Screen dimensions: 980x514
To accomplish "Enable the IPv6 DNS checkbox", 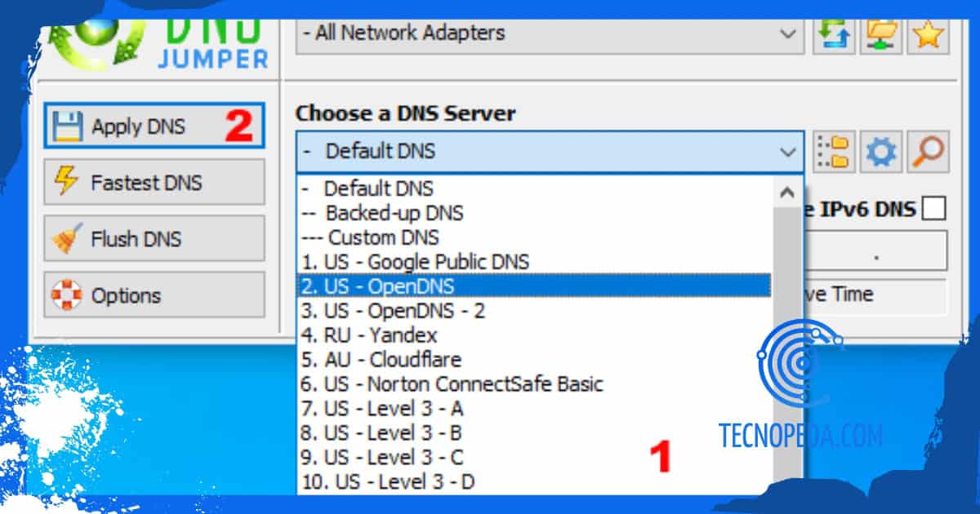I will pos(933,210).
